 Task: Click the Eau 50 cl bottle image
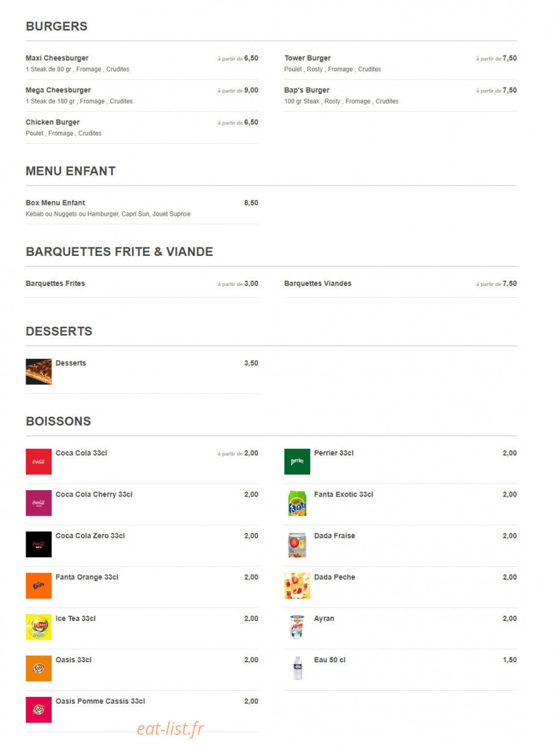[297, 668]
